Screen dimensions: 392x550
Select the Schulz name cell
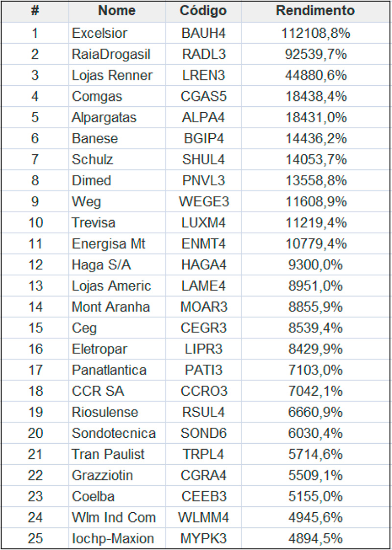pos(93,160)
